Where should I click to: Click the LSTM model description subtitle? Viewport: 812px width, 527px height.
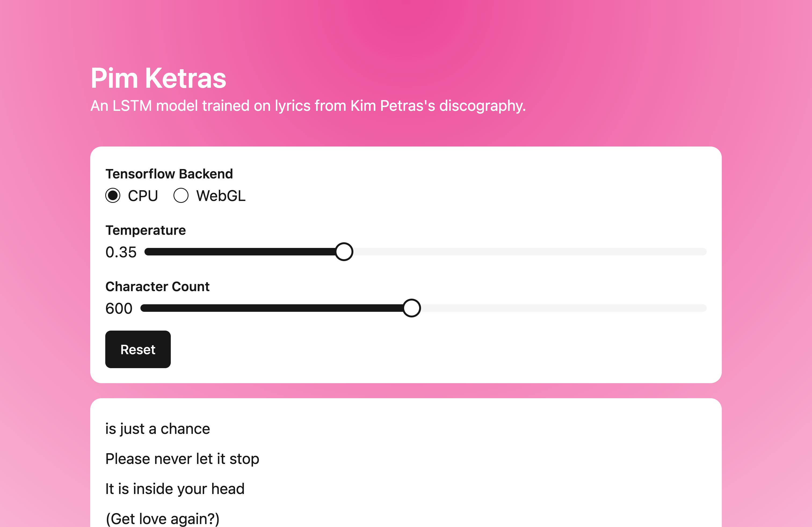pos(308,106)
